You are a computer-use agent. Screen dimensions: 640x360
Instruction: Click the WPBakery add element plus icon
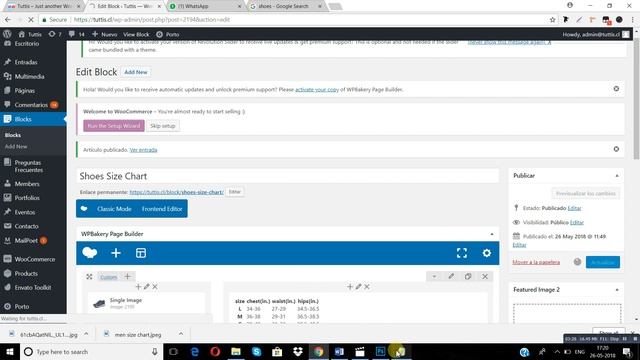pyautogui.click(x=116, y=253)
